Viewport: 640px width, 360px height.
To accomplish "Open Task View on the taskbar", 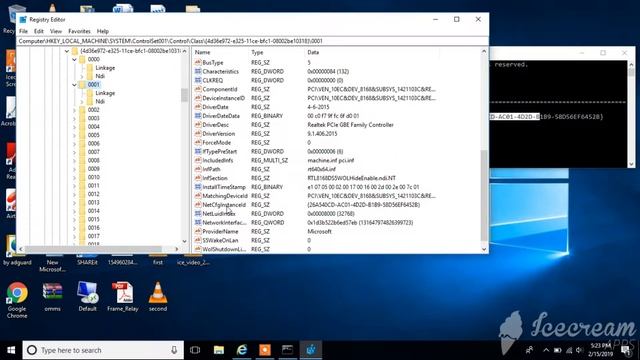I will (x=195, y=350).
